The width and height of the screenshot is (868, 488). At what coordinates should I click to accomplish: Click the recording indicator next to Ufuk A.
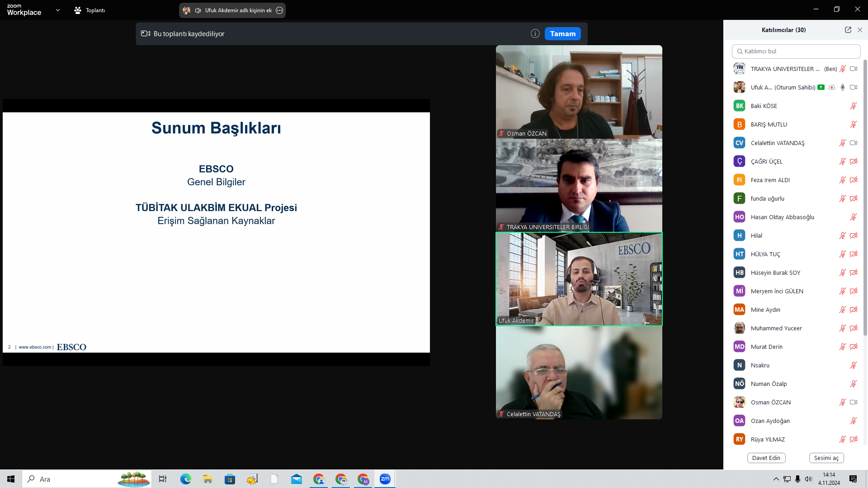(x=832, y=88)
